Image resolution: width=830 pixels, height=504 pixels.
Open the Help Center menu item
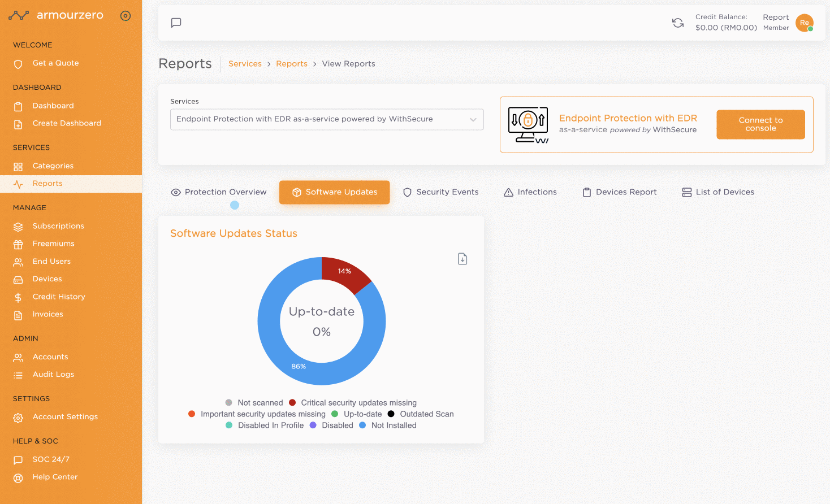click(55, 477)
